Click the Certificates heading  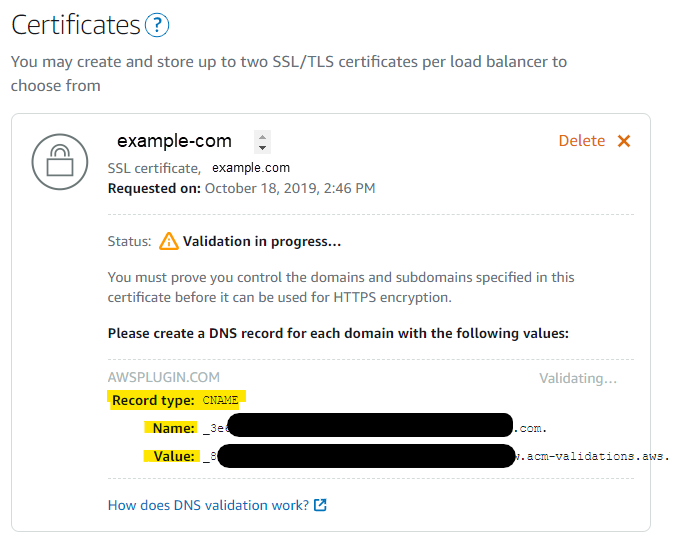76,25
